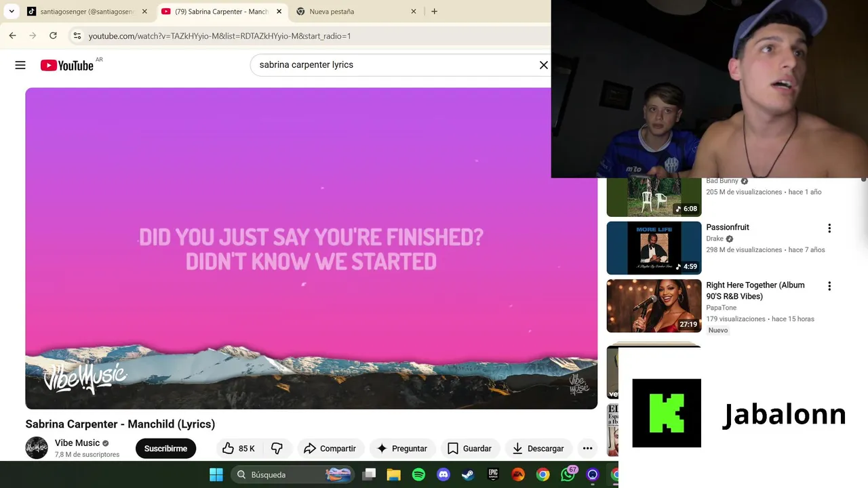
Task: Click the 'Sabrina Carpenter - Manchild (Lyrics)' title
Action: pos(120,424)
